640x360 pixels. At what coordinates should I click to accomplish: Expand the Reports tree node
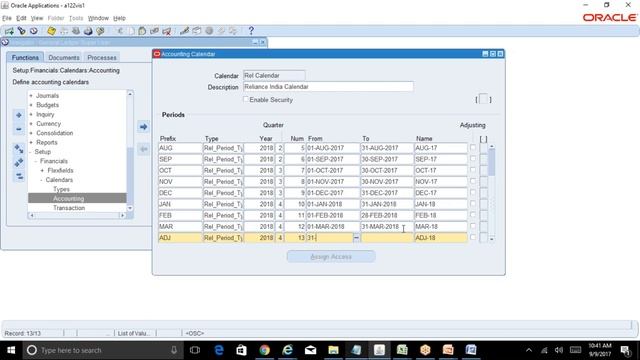click(x=31, y=142)
